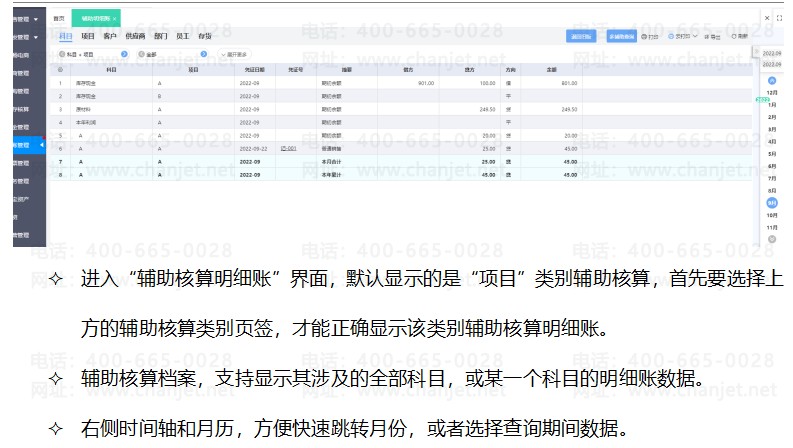793x448 pixels.
Task: Select row 1 库存现金 subject cell
Action: pyautogui.click(x=111, y=83)
